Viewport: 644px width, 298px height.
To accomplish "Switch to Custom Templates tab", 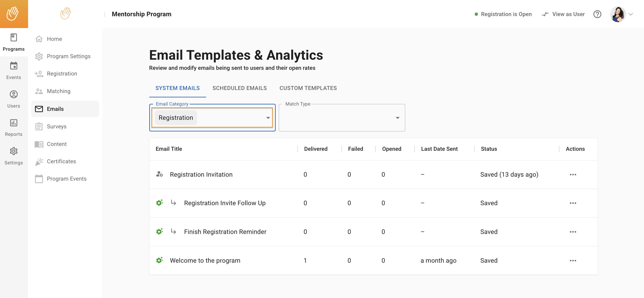I will [308, 88].
